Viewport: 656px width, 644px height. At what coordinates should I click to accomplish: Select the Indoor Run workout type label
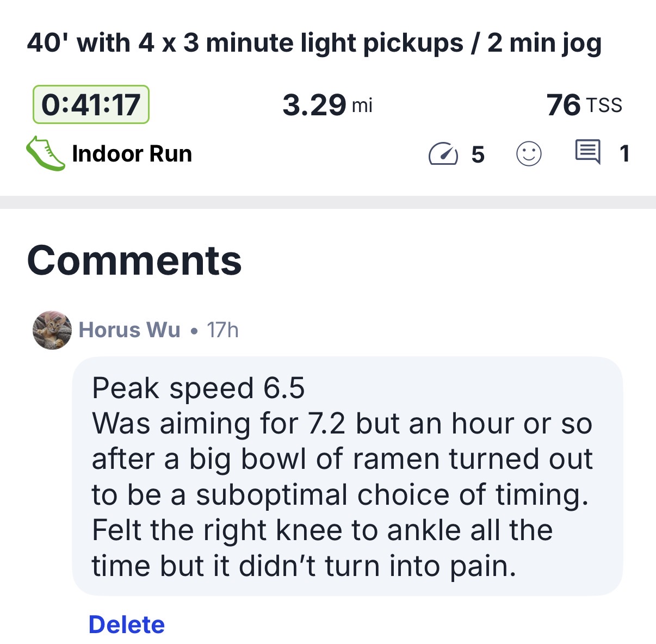(132, 154)
